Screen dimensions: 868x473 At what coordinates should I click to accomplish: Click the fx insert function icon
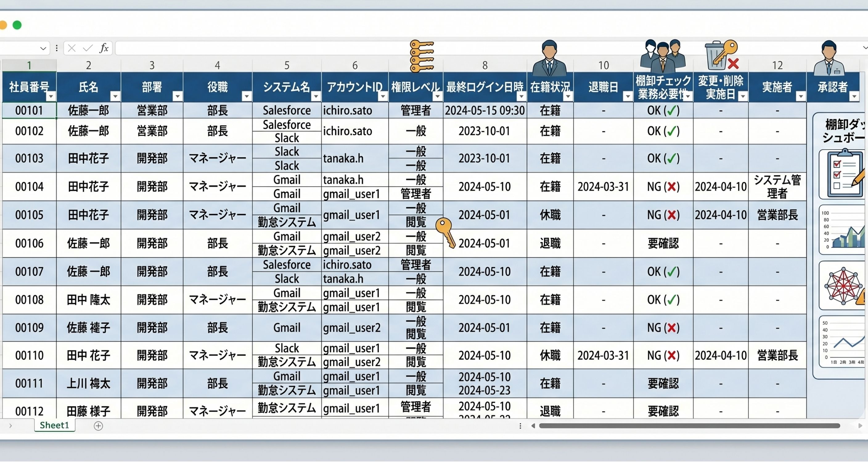[104, 48]
